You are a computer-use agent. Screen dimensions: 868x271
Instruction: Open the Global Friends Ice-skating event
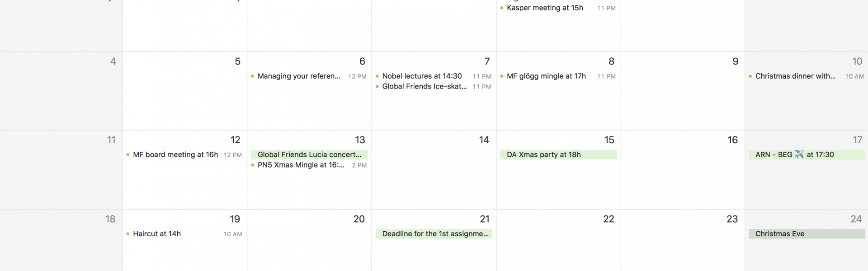tap(434, 87)
